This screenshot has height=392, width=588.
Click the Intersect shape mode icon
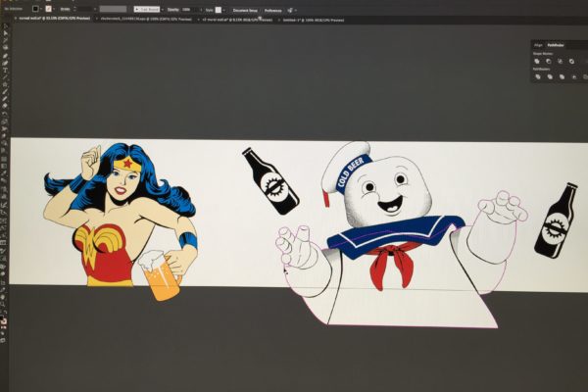pyautogui.click(x=561, y=62)
